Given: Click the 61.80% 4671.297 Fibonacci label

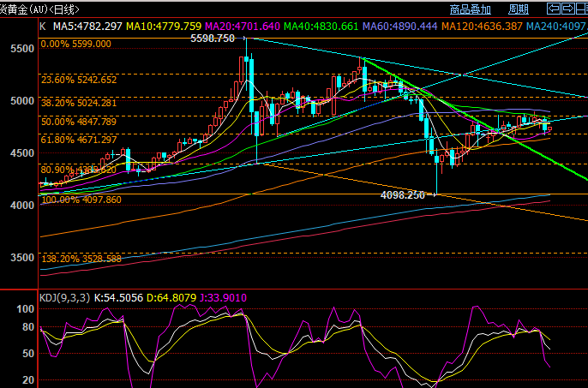Looking at the screenshot, I should pos(79,140).
